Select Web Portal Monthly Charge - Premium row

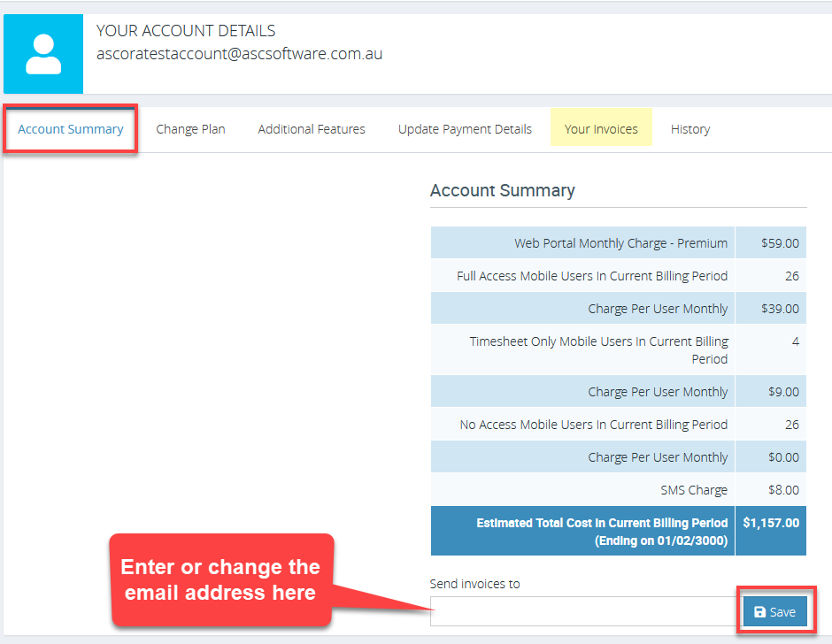[619, 243]
